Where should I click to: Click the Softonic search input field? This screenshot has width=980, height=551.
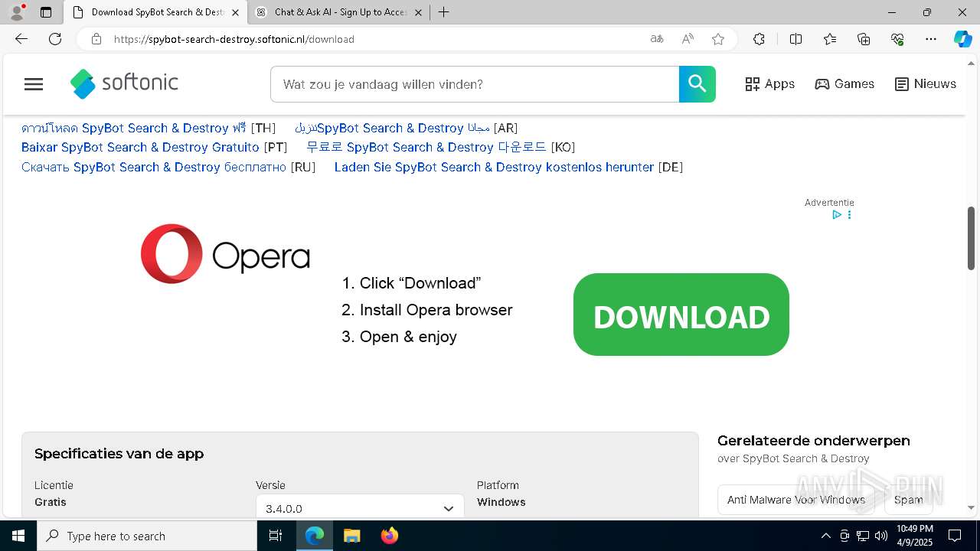475,84
